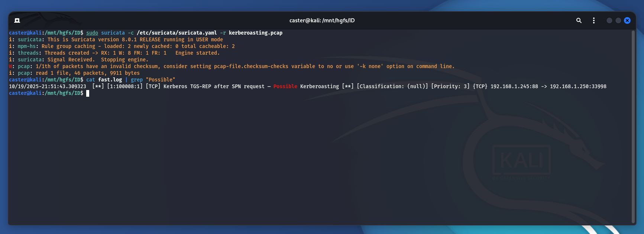The image size is (644, 234).
Task: Click the /etc/suricata/suricata.yaml config path
Action: [x=177, y=33]
